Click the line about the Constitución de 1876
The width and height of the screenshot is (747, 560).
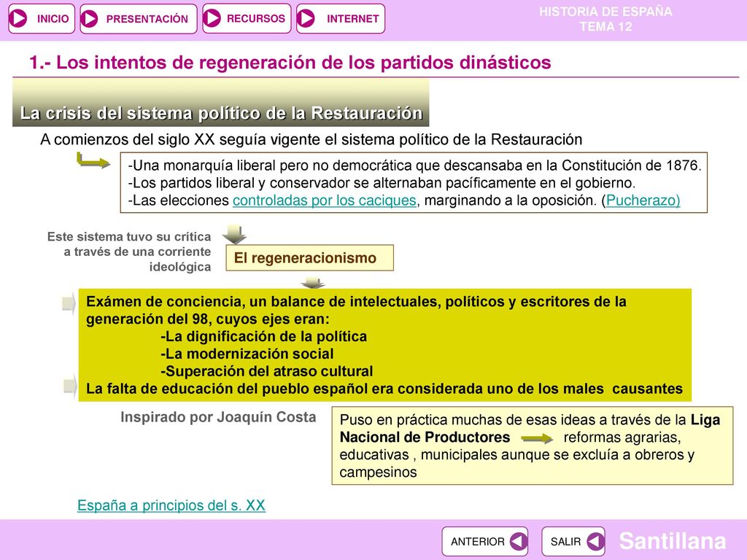tap(414, 166)
